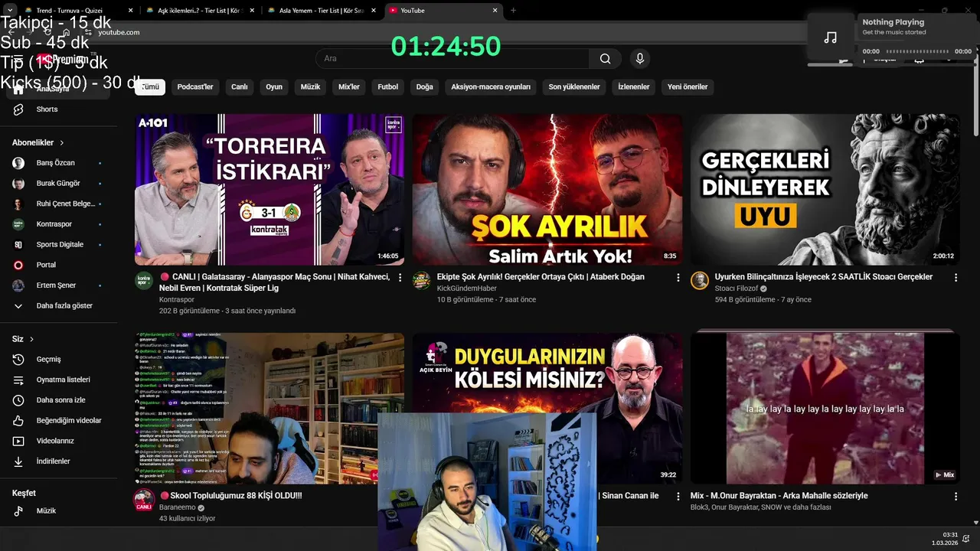Open options menu for Galatasaray-Alanyaspor video
980x551 pixels.
400,278
